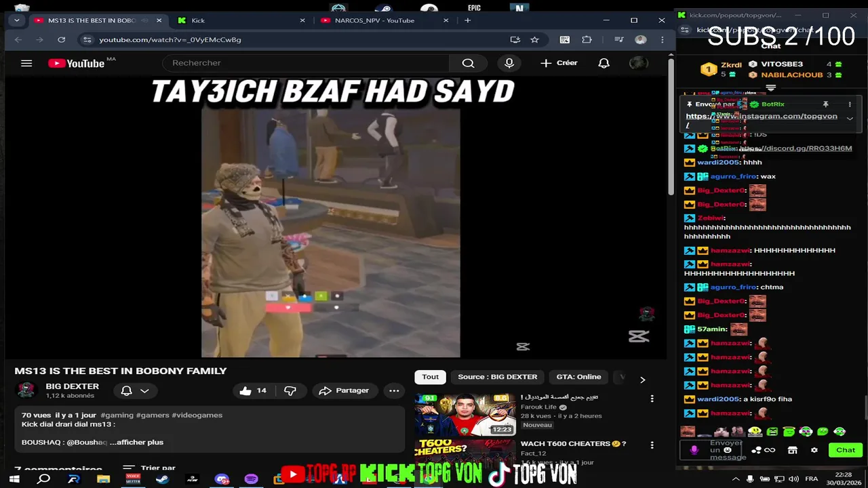Open the Chrome extensions puzzle icon

[x=587, y=40]
